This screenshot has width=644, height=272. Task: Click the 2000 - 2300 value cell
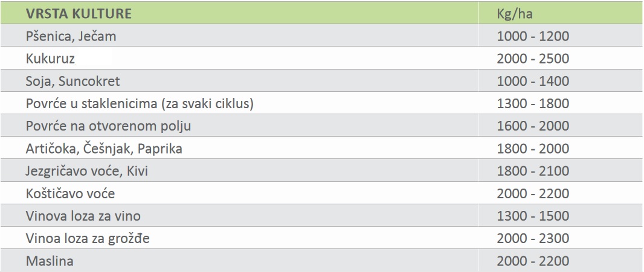[533, 238]
